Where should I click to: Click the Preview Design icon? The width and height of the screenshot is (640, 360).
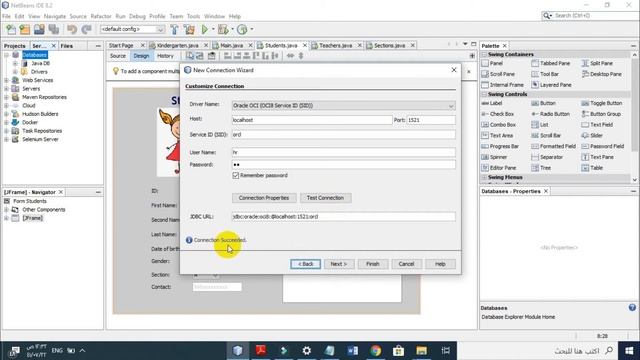(211, 56)
